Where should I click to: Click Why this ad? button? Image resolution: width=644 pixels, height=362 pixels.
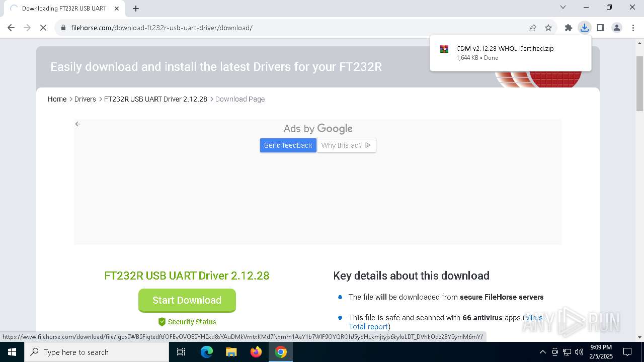(x=346, y=145)
